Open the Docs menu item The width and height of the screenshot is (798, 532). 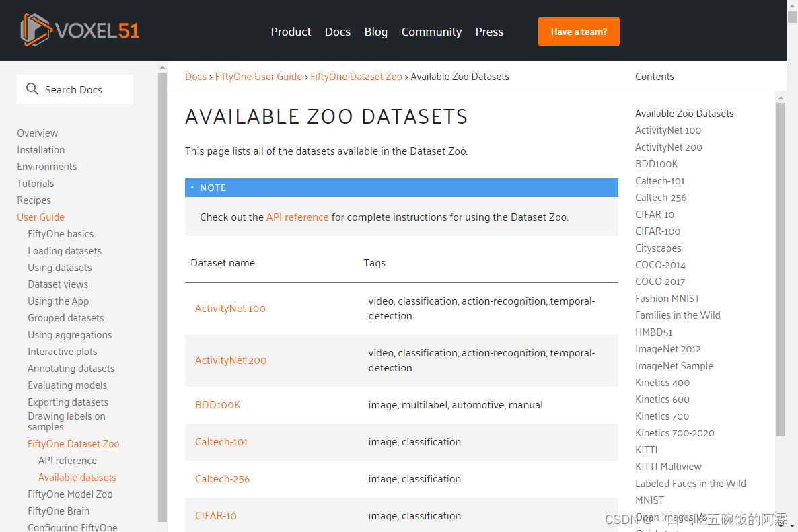pos(337,32)
